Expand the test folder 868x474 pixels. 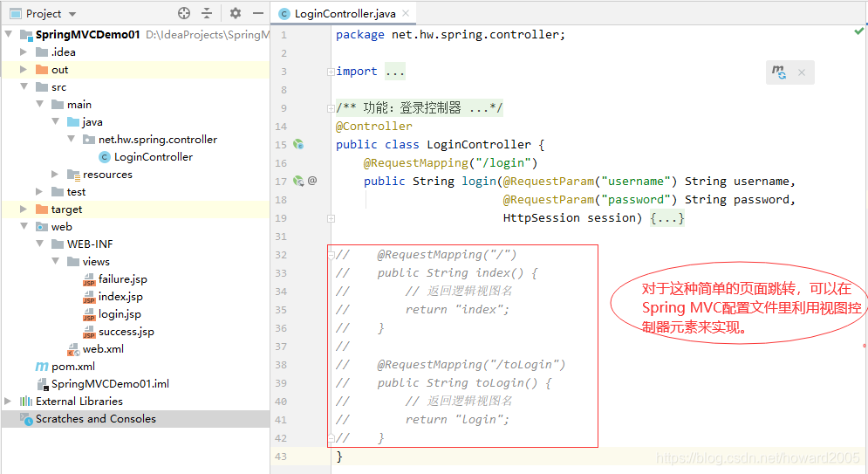click(x=39, y=191)
